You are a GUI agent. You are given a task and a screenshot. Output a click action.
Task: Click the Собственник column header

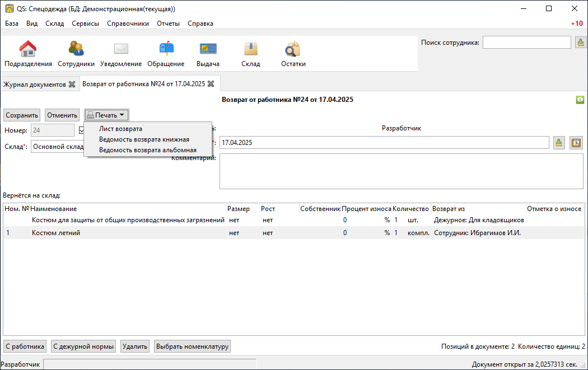click(x=320, y=209)
